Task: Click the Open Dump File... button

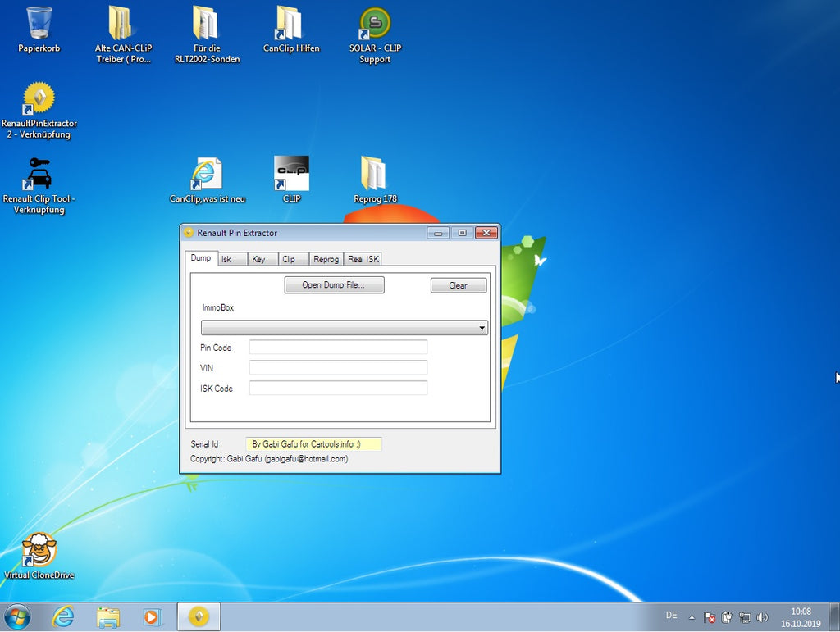Action: point(334,285)
